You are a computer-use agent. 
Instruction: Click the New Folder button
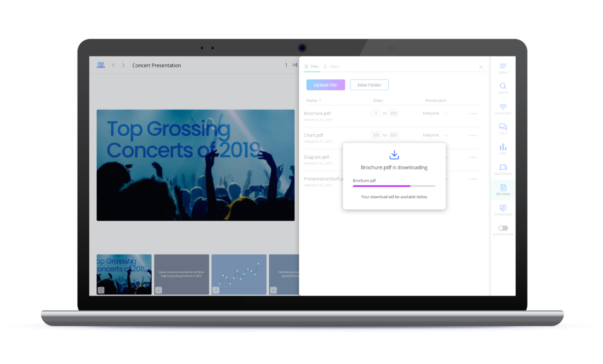pyautogui.click(x=369, y=85)
